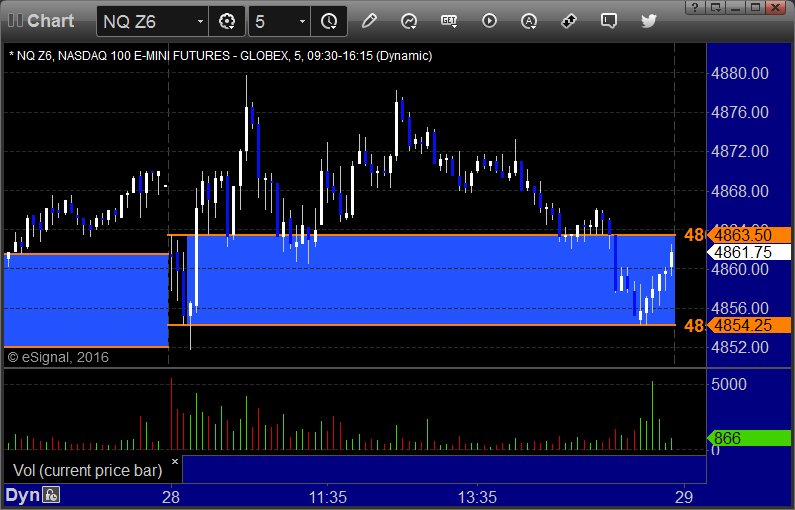795x510 pixels.
Task: Click the link arrows icon
Action: pyautogui.click(x=569, y=21)
